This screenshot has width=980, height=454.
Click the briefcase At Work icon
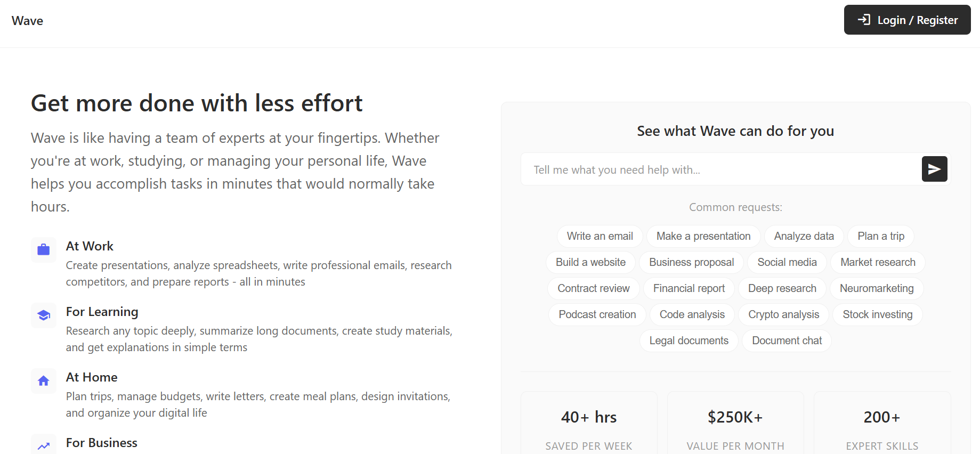[44, 249]
